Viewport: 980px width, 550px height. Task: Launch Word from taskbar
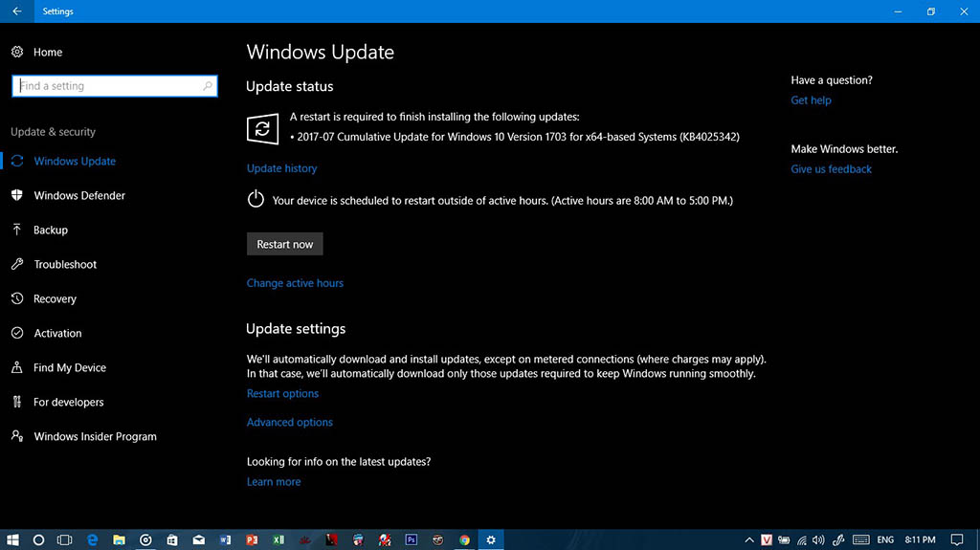coord(225,539)
